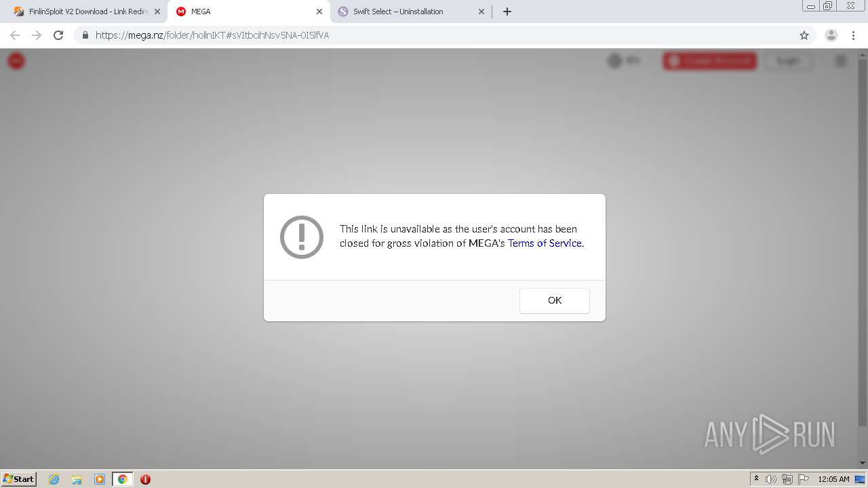Open the Terms of Service link
The width and height of the screenshot is (868, 488).
(x=545, y=243)
